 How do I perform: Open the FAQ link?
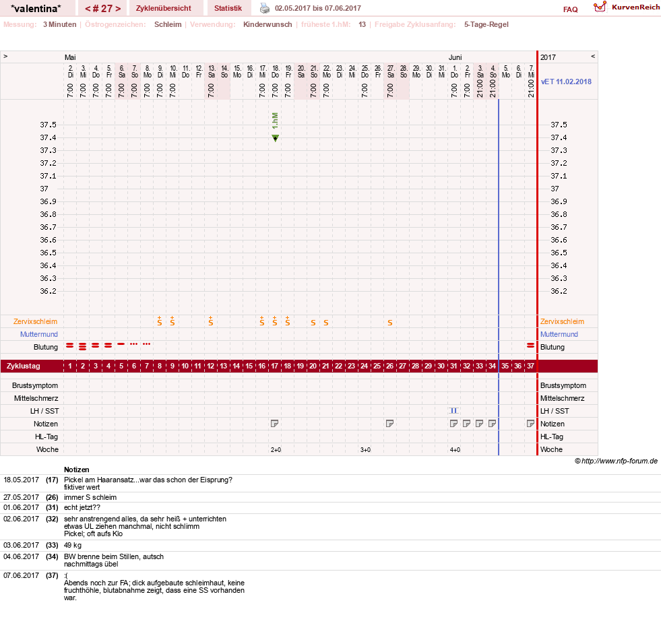[570, 9]
